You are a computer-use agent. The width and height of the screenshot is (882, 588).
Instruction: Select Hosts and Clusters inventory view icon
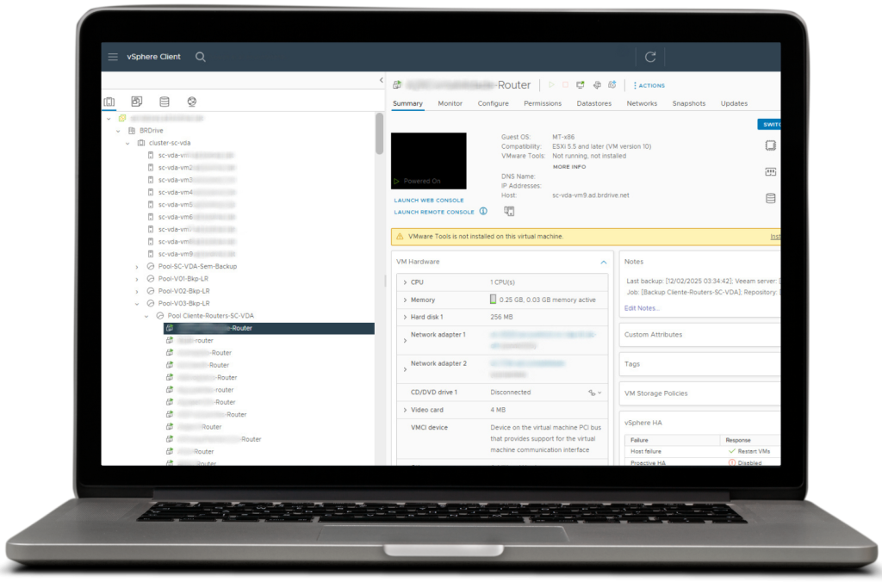109,102
